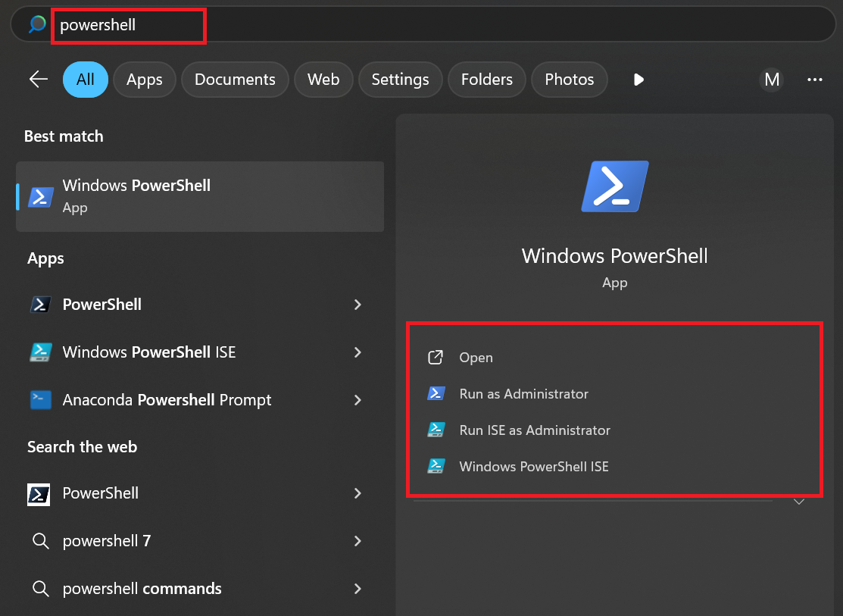
Task: Select the All filter tab
Action: pos(86,80)
